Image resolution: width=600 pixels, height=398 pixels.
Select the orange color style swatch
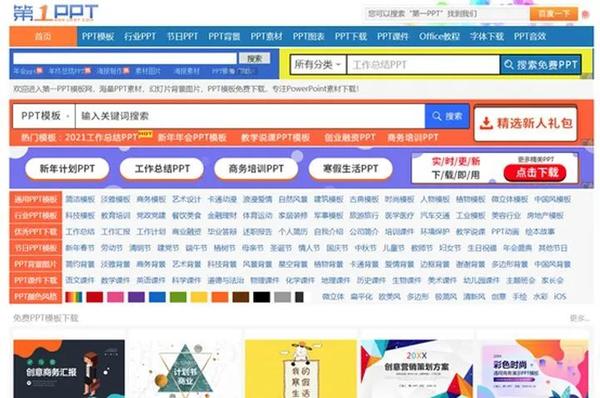tap(220, 297)
